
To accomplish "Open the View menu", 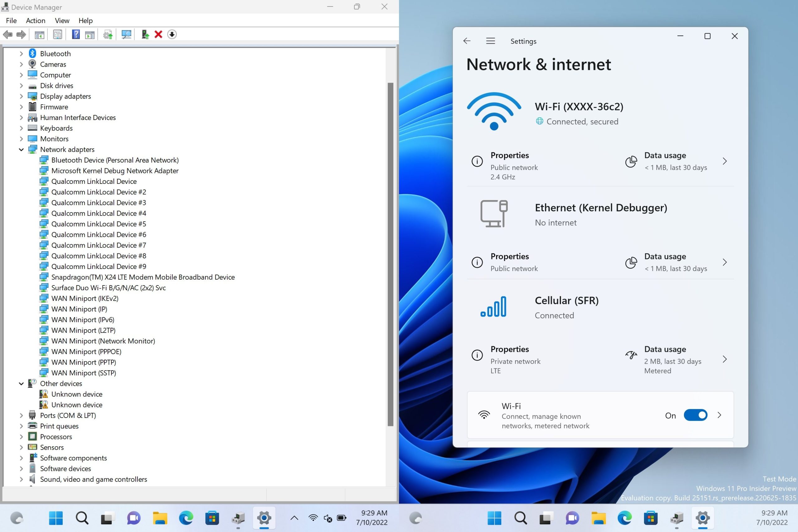I will coord(62,21).
